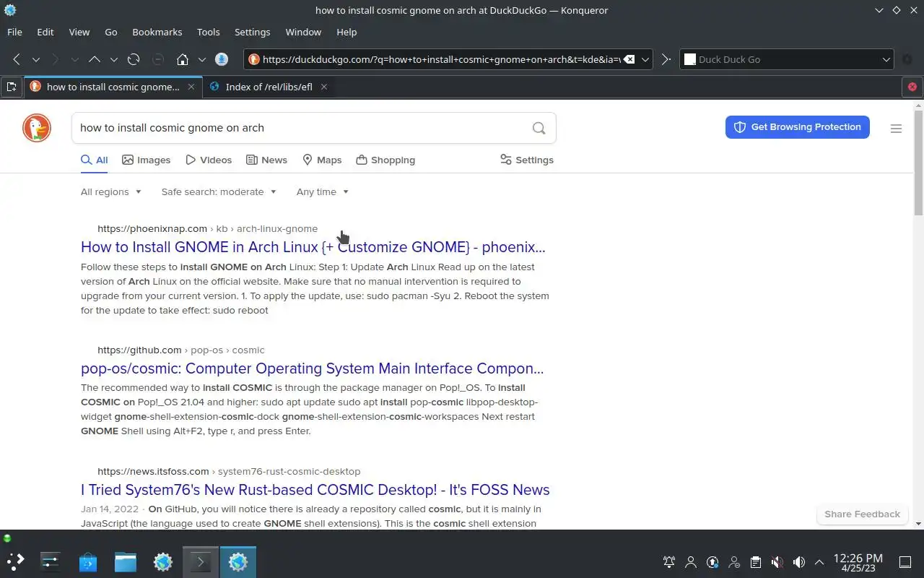The width and height of the screenshot is (924, 578).
Task: Open 'How to Install GNOME in Arch Linux' result
Action: (x=313, y=247)
